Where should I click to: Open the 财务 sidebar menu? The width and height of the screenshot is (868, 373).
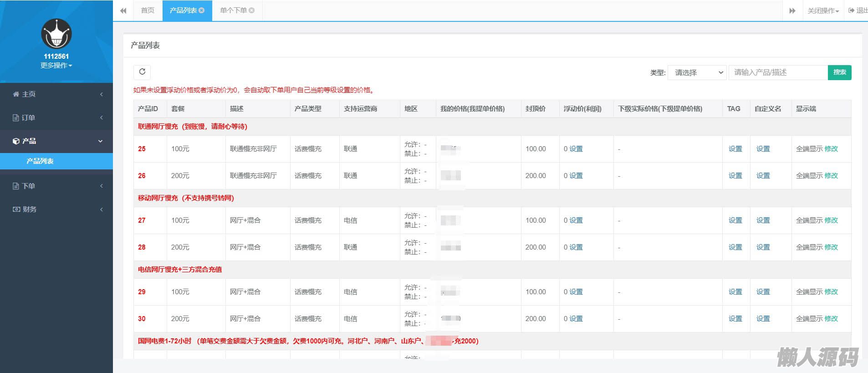[56, 209]
